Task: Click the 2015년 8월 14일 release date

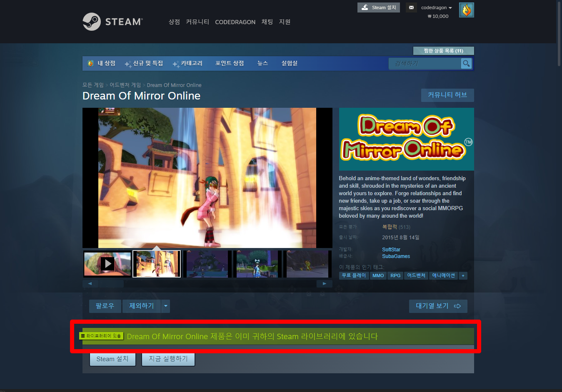Action: coord(401,237)
